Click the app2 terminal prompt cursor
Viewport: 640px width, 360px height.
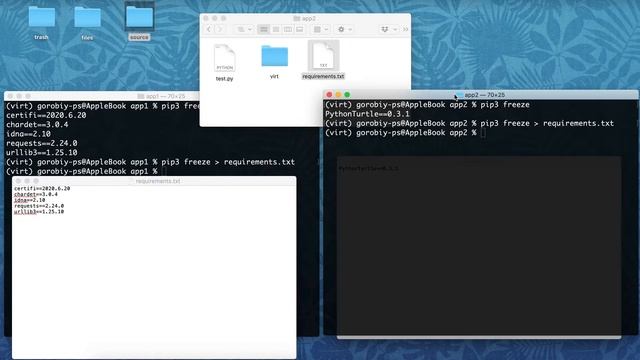pos(483,133)
